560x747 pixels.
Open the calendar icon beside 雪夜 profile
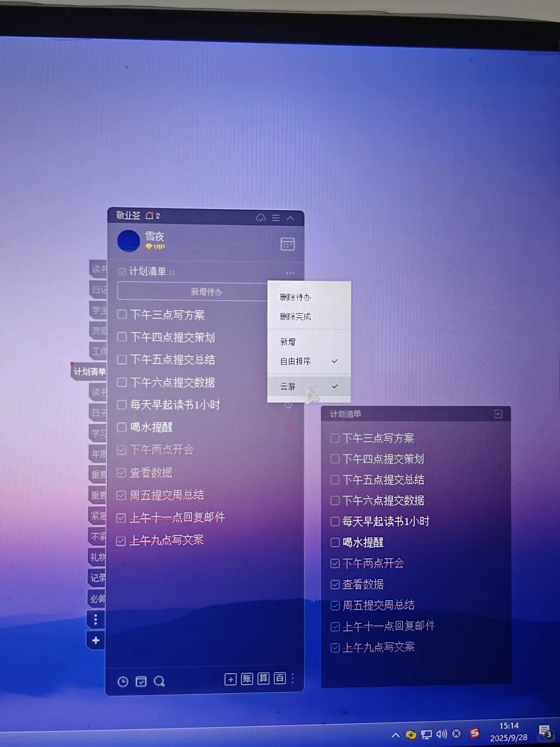click(x=288, y=243)
